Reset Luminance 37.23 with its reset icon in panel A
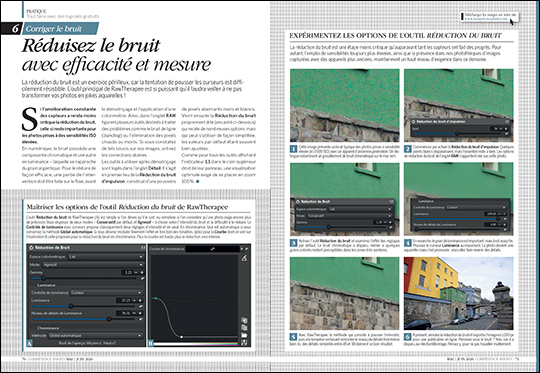 [141, 306]
